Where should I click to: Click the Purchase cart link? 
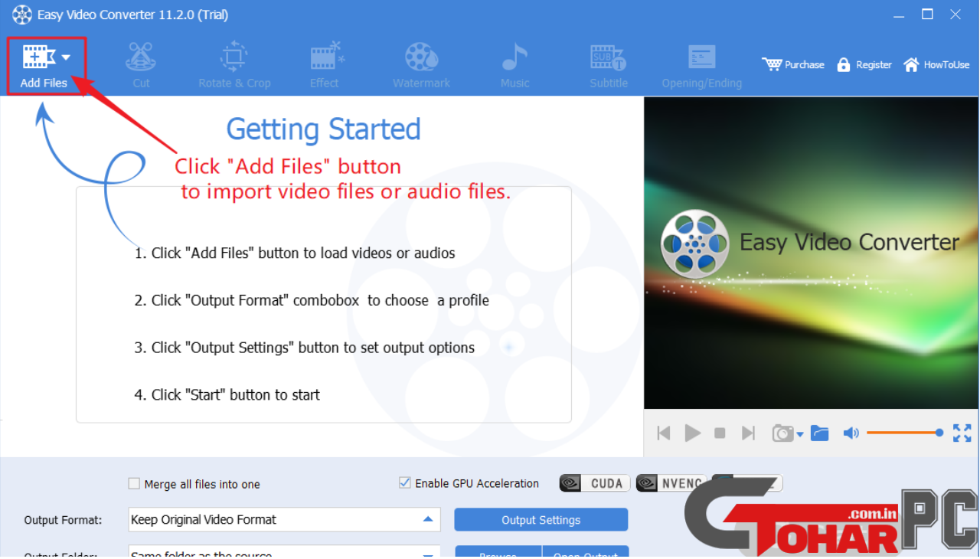point(793,65)
